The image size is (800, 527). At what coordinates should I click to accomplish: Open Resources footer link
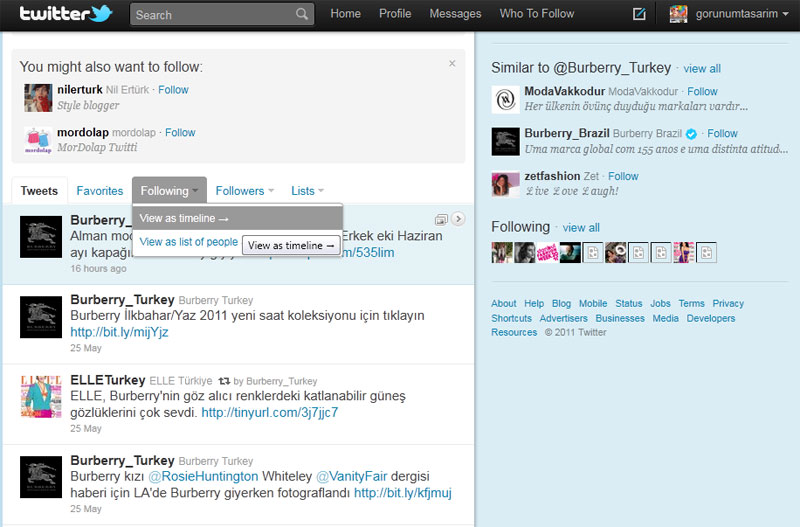pos(514,333)
